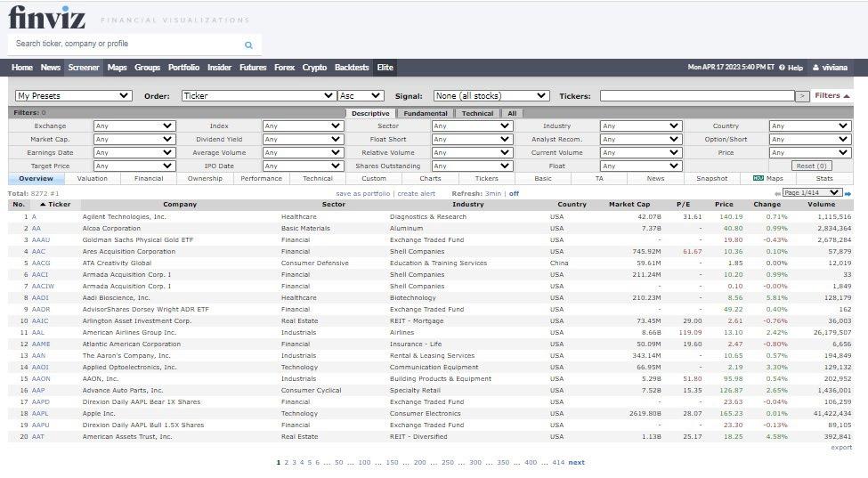Open Home in the nav bar
Screen dimensions: 868x478
(x=22, y=68)
